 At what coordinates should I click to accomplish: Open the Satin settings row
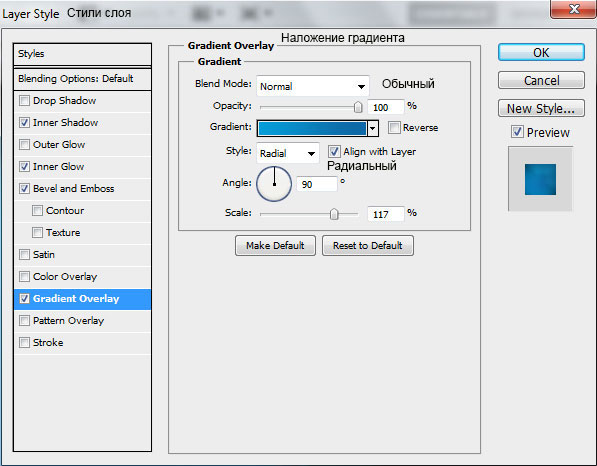click(82, 254)
